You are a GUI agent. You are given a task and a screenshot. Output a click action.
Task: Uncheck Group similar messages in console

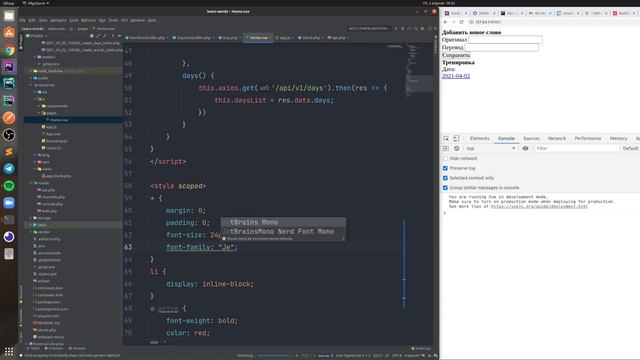tap(445, 188)
